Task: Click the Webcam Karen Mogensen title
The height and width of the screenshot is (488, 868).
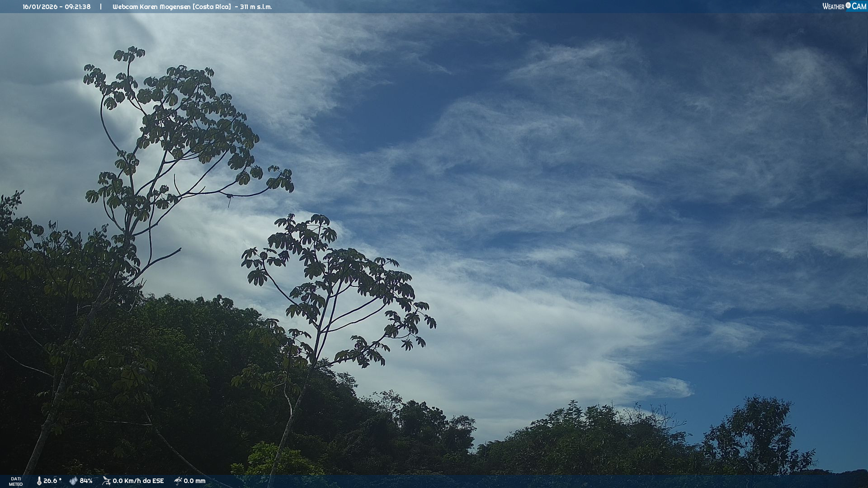Action: (x=152, y=7)
